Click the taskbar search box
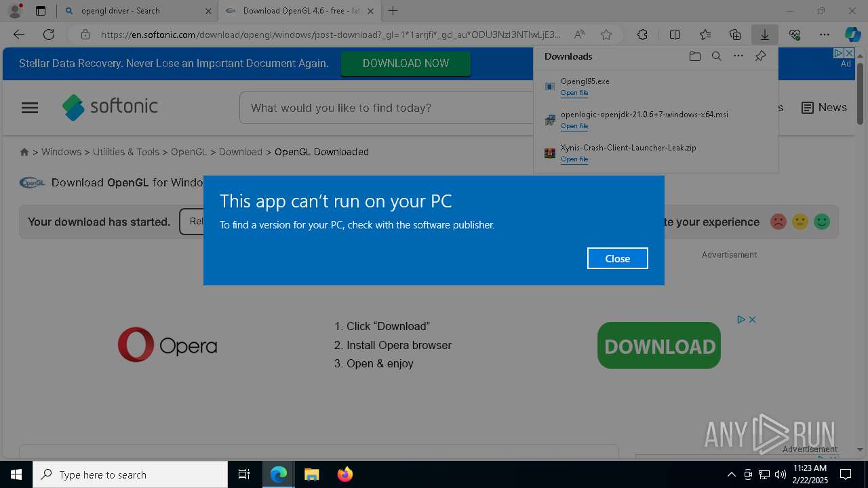Screen dimensions: 868x488 coord(130,474)
